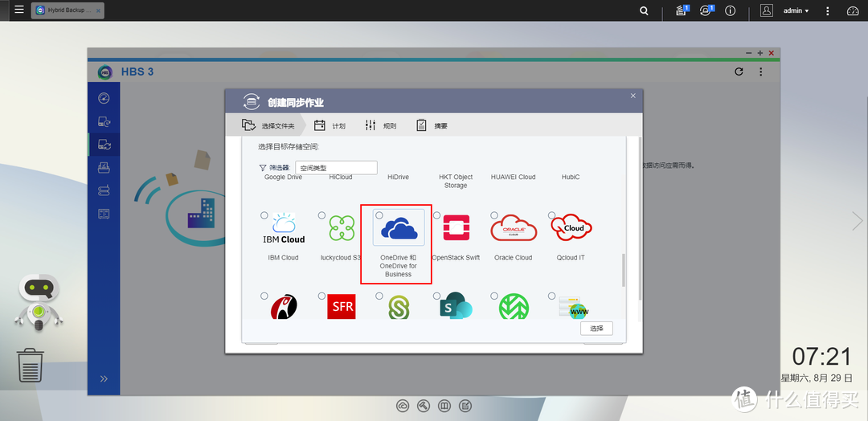
Task: Refresh the HBS 3 window
Action: click(739, 72)
